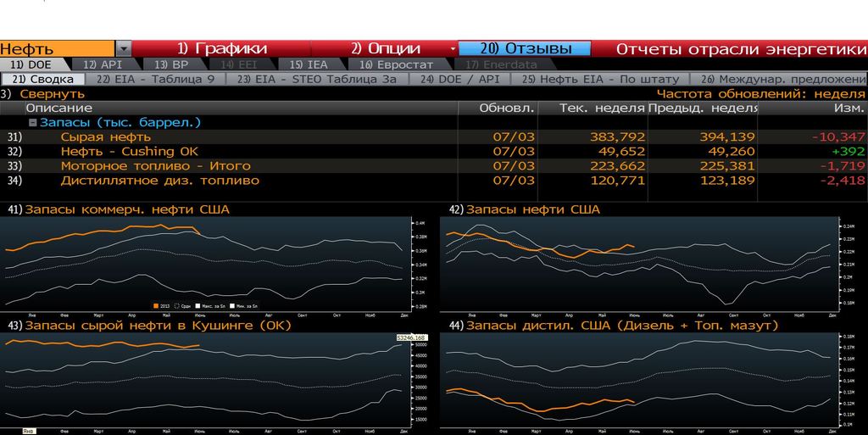The width and height of the screenshot is (868, 435).
Task: Open chart 41) Запасы коммерч. нефти США
Action: click(118, 209)
